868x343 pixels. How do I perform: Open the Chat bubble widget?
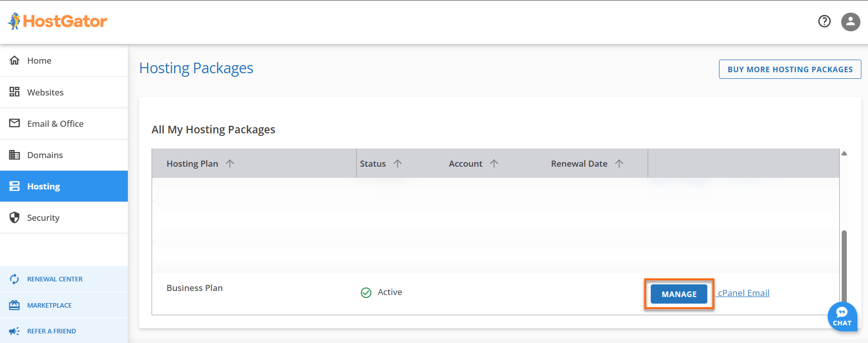click(842, 317)
